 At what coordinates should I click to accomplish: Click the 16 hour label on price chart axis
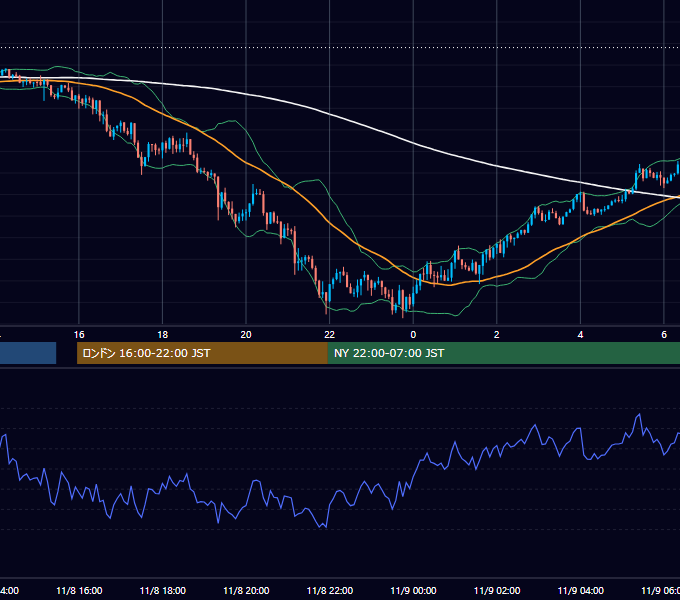tap(79, 335)
